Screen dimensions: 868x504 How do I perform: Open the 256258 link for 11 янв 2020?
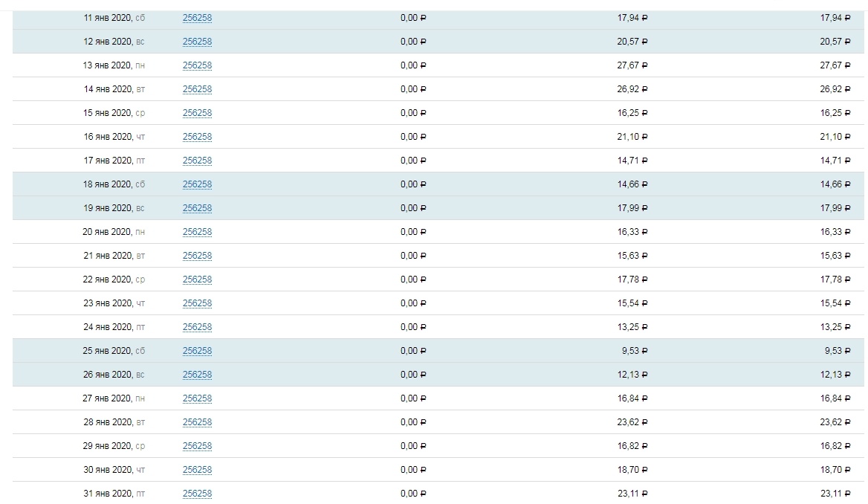[197, 18]
